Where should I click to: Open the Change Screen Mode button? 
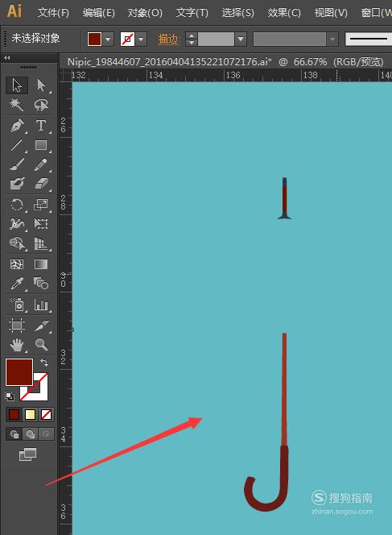28,454
